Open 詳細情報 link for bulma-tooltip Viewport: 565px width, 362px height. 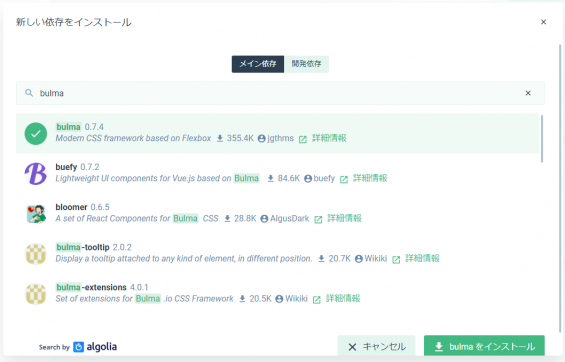[422, 258]
